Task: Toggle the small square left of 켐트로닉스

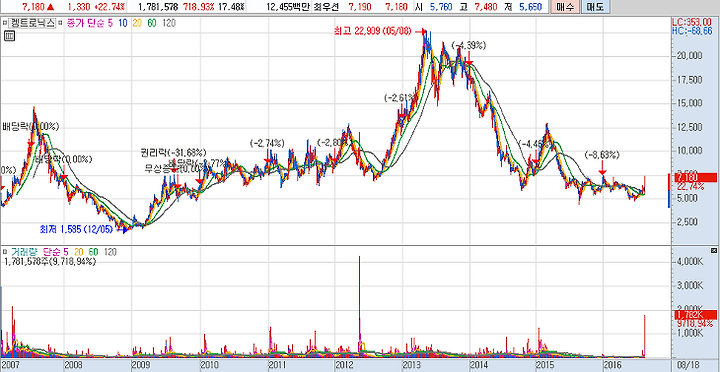Action: [x=5, y=23]
